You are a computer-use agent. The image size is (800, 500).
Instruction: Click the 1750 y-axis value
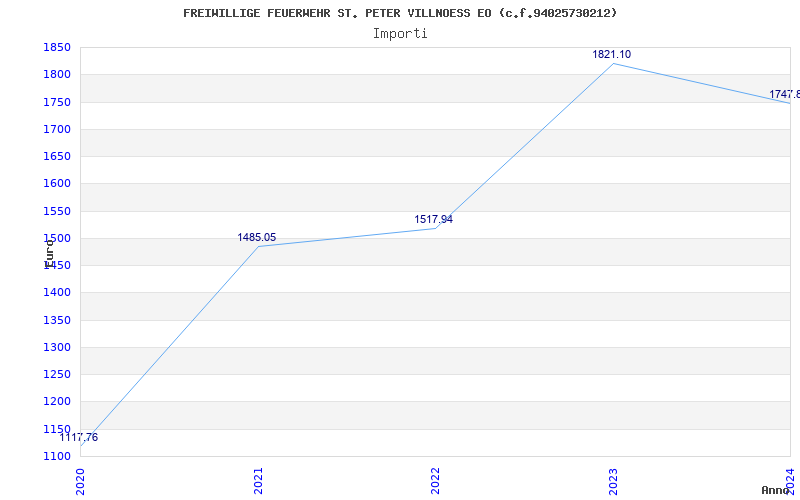[57, 102]
